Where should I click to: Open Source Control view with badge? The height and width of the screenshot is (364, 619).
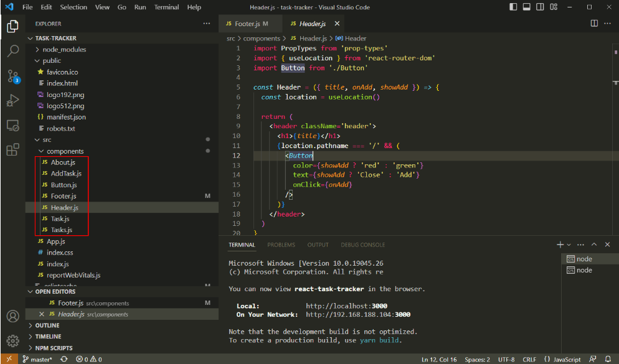(12, 76)
